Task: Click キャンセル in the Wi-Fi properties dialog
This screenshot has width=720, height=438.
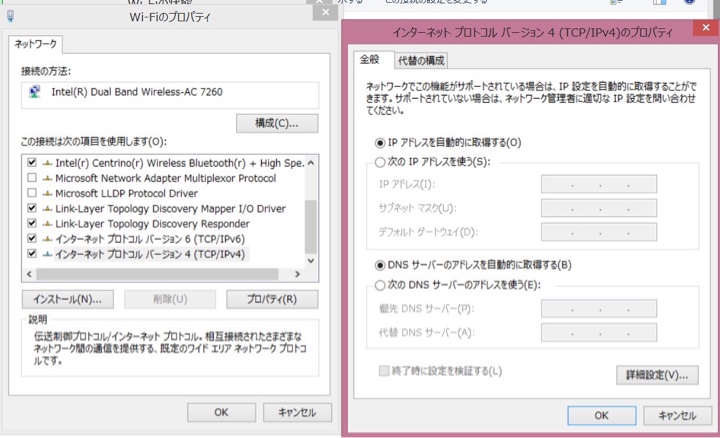Action: [297, 412]
